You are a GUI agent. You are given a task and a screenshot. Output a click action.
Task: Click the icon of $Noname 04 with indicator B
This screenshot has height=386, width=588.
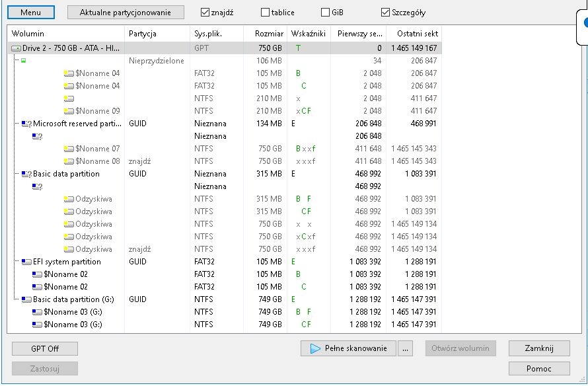click(69, 73)
